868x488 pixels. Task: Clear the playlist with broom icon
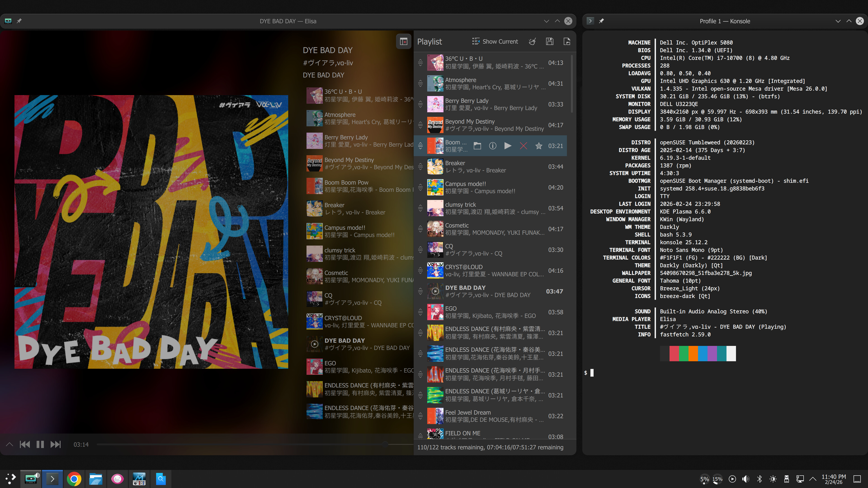tap(532, 41)
